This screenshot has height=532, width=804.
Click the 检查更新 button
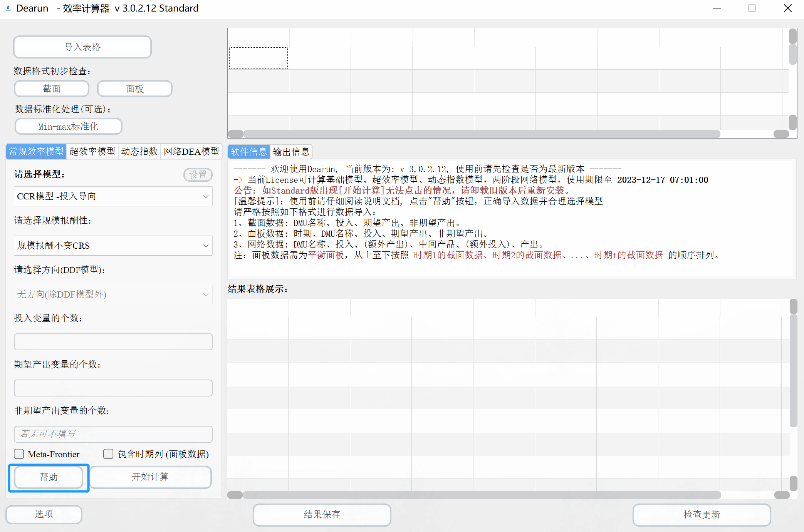point(702,515)
